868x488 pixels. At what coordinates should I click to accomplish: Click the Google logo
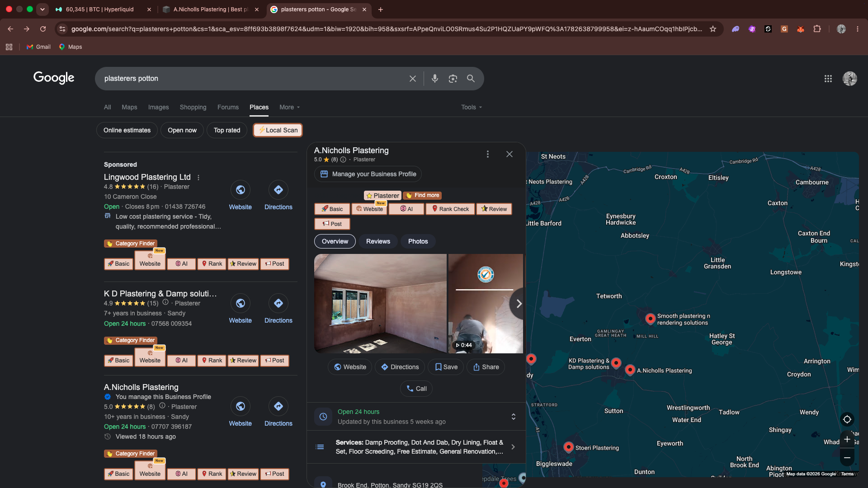tap(54, 78)
